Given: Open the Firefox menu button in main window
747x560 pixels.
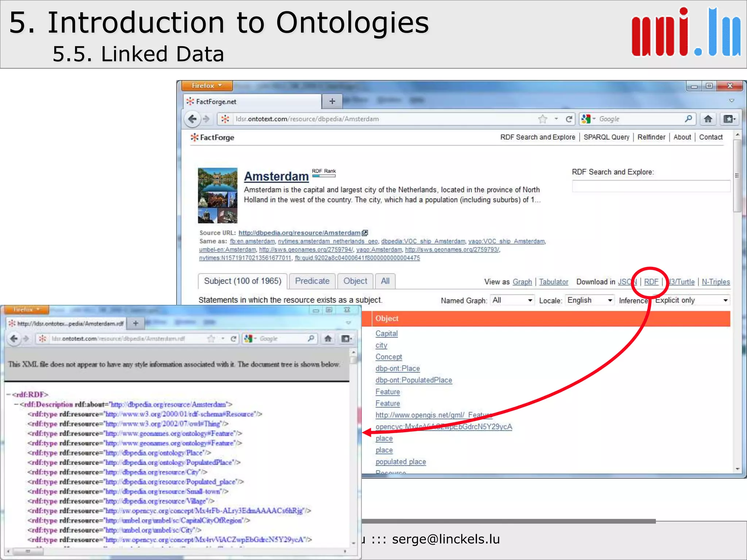Looking at the screenshot, I should click(207, 86).
